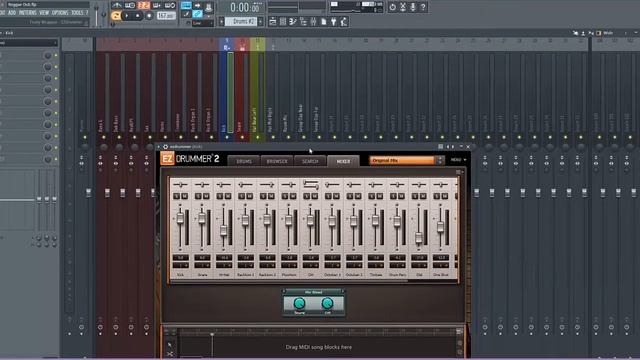Image resolution: width=640 pixels, height=360 pixels.
Task: Switch to the SEARCH tab in EZdrummer
Action: 310,161
